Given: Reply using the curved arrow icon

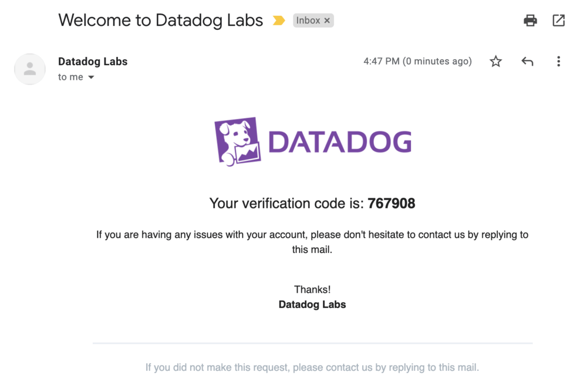Looking at the screenshot, I should [527, 62].
